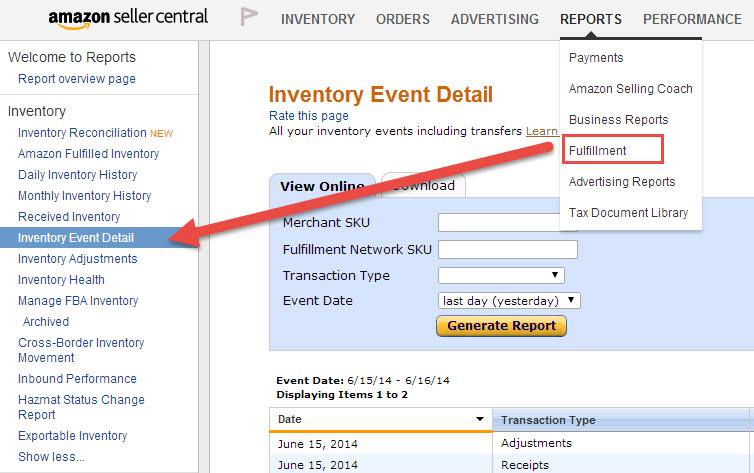Screen dimensions: 754x473
Task: Open the INVENTORY menu
Action: click(318, 19)
